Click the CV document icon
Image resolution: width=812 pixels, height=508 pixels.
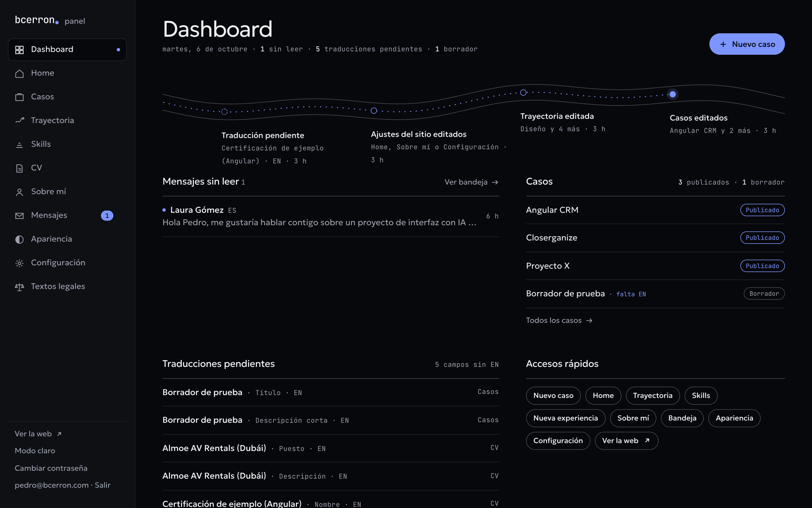[x=19, y=168]
